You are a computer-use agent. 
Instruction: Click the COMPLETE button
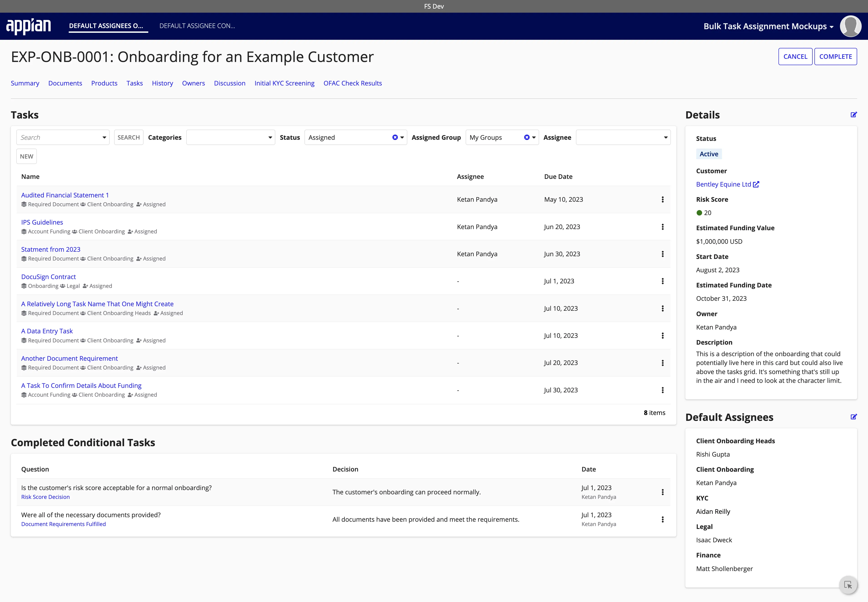(x=836, y=56)
